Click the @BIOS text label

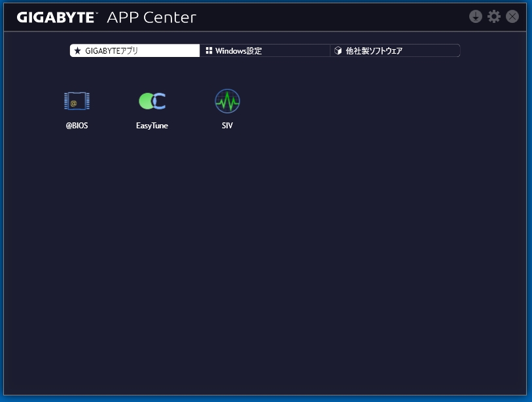(77, 126)
